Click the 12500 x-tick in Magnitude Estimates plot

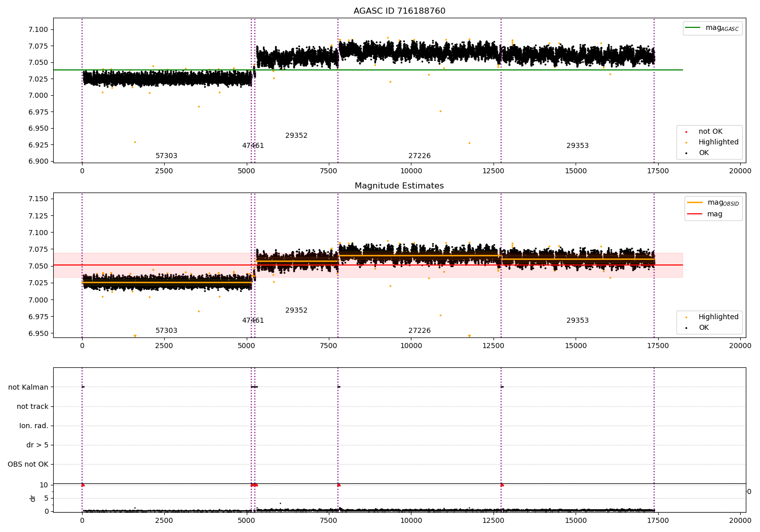(493, 346)
